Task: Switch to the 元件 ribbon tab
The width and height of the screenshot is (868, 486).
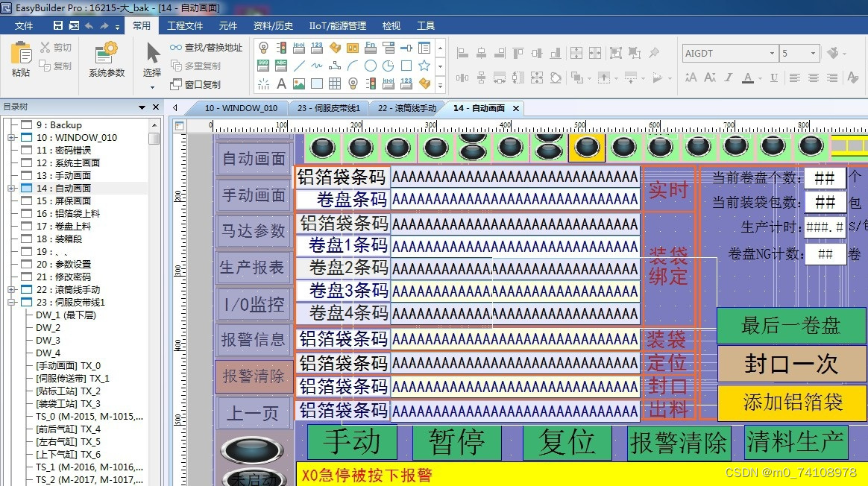Action: pyautogui.click(x=227, y=25)
